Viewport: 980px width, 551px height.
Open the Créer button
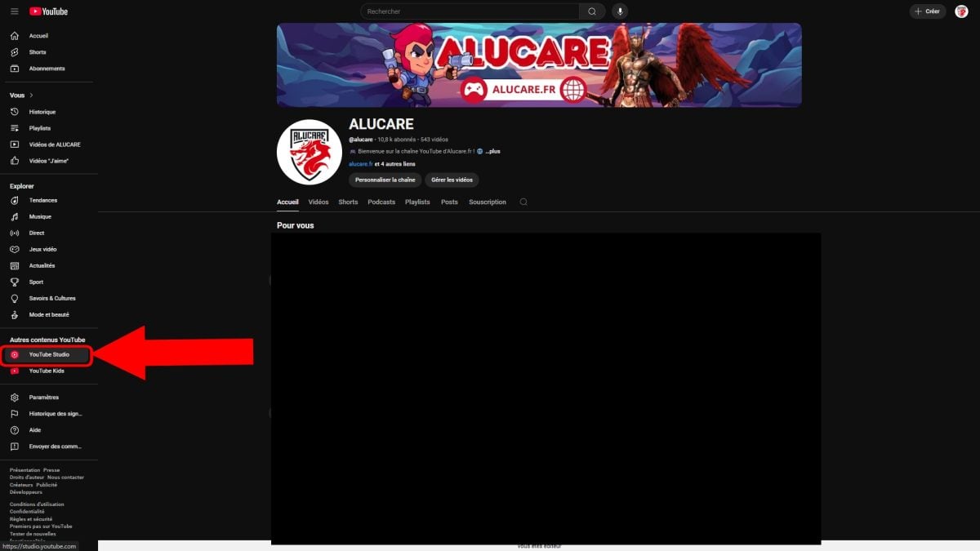coord(928,11)
